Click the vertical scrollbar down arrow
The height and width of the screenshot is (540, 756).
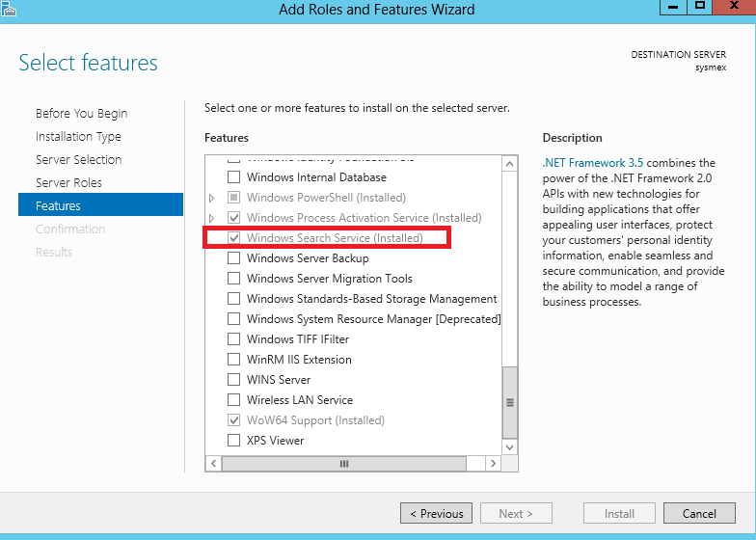510,446
